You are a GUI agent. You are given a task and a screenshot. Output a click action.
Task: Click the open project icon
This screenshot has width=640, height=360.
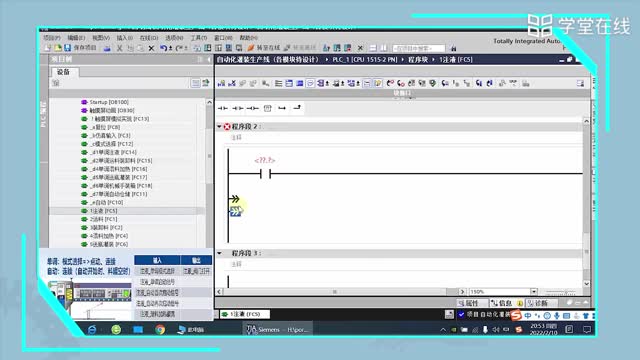click(x=58, y=48)
